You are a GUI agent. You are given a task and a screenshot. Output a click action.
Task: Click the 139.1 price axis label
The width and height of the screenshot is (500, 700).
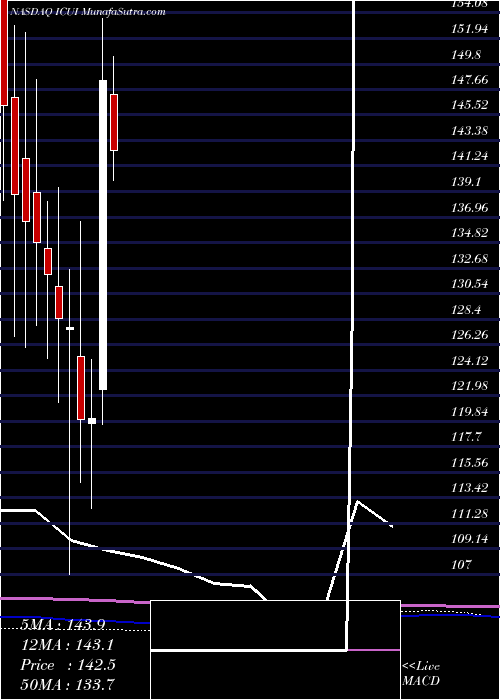point(466,182)
